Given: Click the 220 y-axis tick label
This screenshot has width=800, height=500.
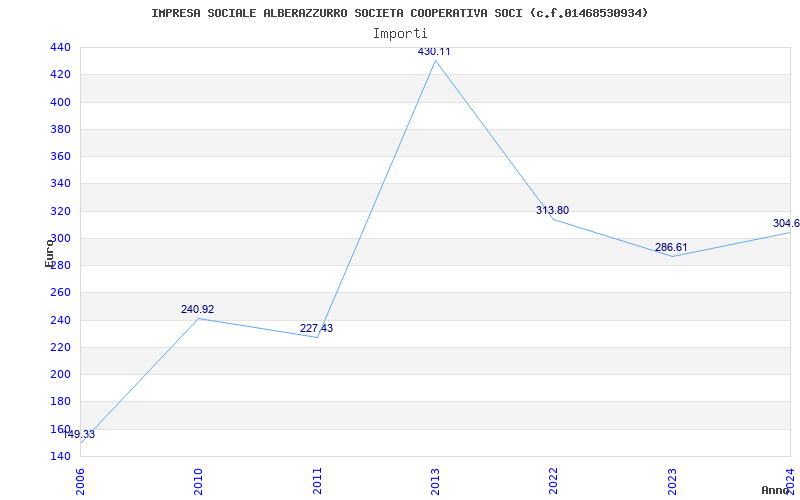Looking at the screenshot, I should 60,347.
